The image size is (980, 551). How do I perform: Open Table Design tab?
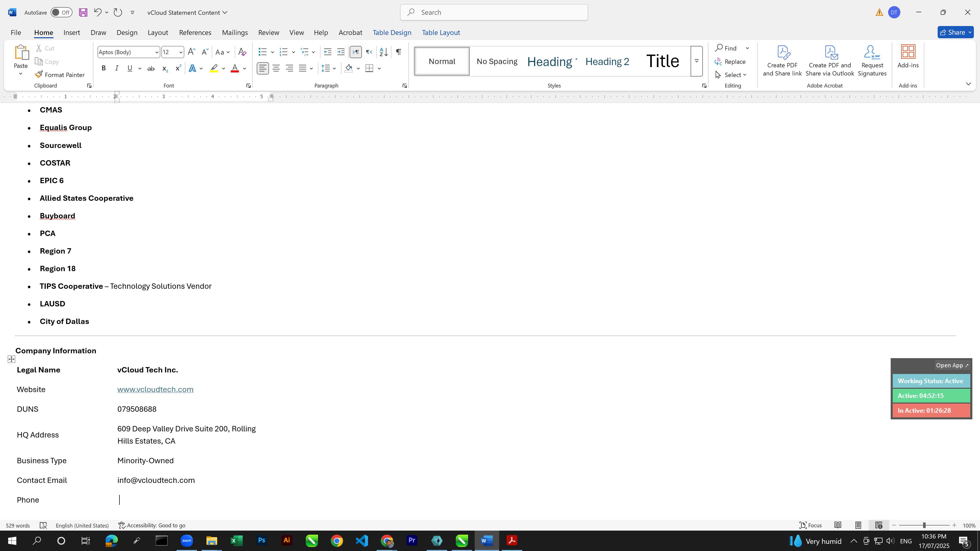pyautogui.click(x=392, y=33)
